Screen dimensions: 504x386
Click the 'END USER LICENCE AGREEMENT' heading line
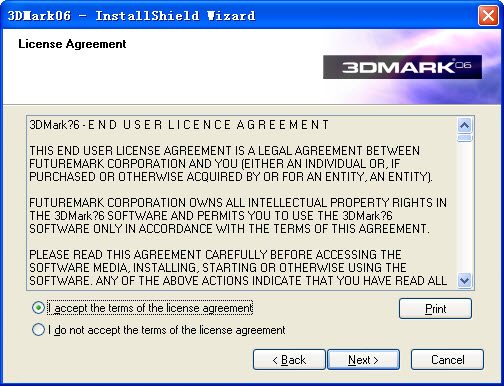point(179,125)
